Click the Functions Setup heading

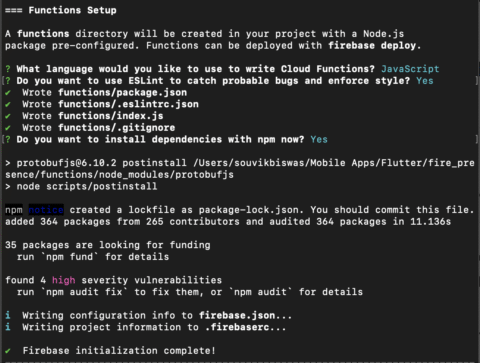[x=72, y=10]
